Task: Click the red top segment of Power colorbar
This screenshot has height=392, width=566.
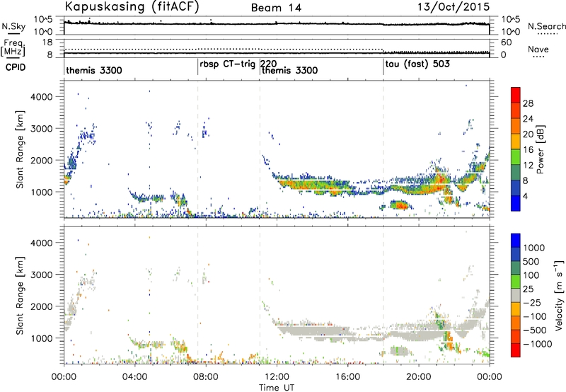Action: coord(516,95)
